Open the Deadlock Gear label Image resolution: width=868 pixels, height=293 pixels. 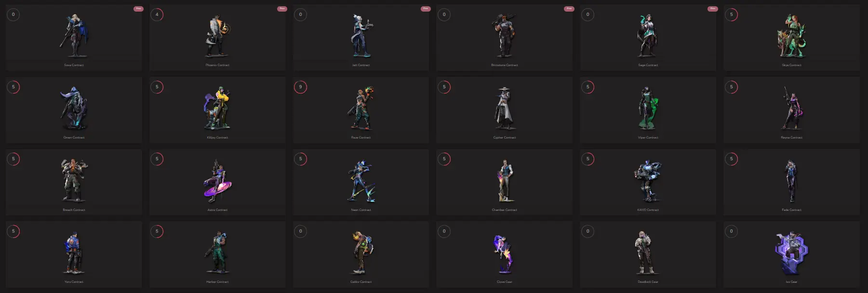click(648, 282)
